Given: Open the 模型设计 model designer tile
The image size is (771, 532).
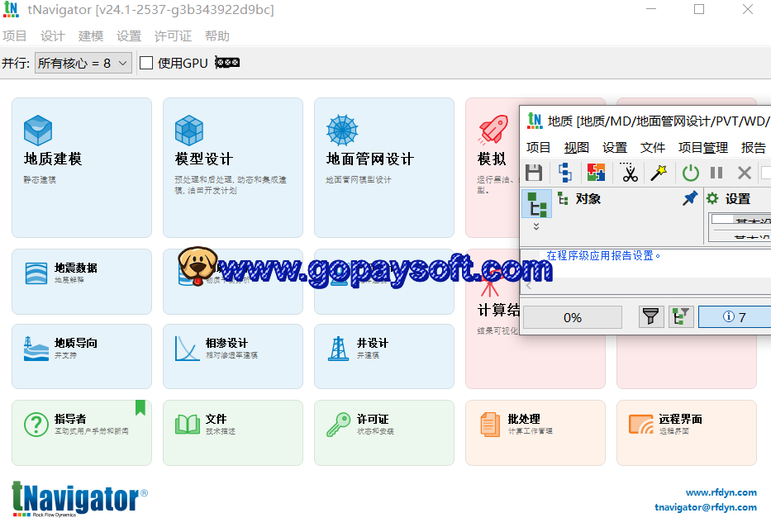Looking at the screenshot, I should pyautogui.click(x=232, y=167).
